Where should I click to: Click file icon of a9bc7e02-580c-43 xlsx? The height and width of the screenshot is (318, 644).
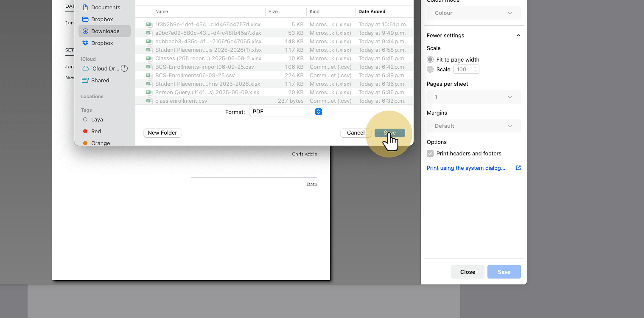tap(149, 33)
